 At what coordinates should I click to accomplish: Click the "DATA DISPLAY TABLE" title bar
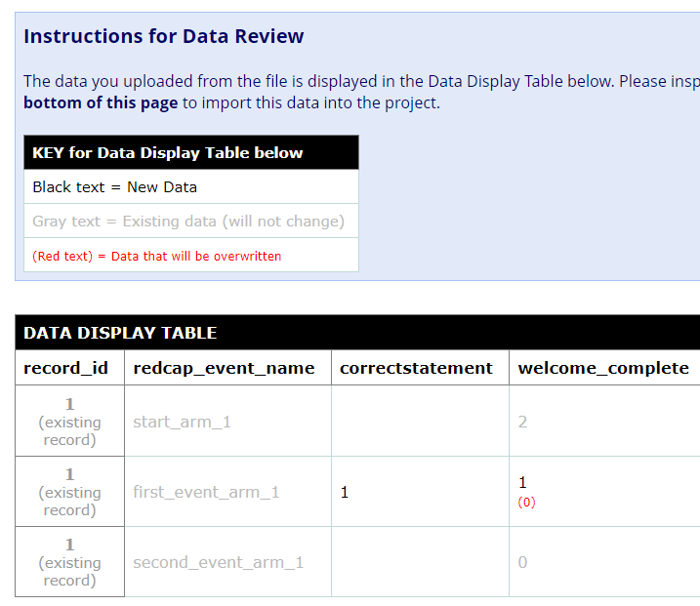pyautogui.click(x=120, y=333)
